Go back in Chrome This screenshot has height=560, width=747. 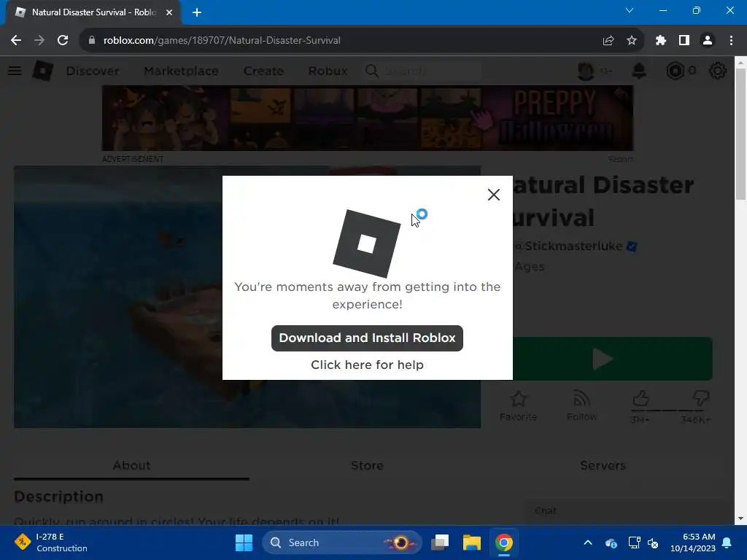[16, 41]
